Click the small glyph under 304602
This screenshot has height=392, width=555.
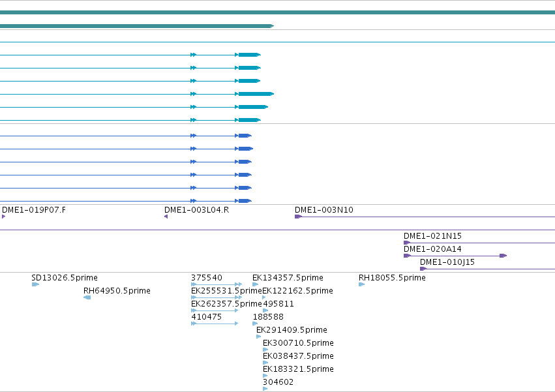click(x=265, y=389)
